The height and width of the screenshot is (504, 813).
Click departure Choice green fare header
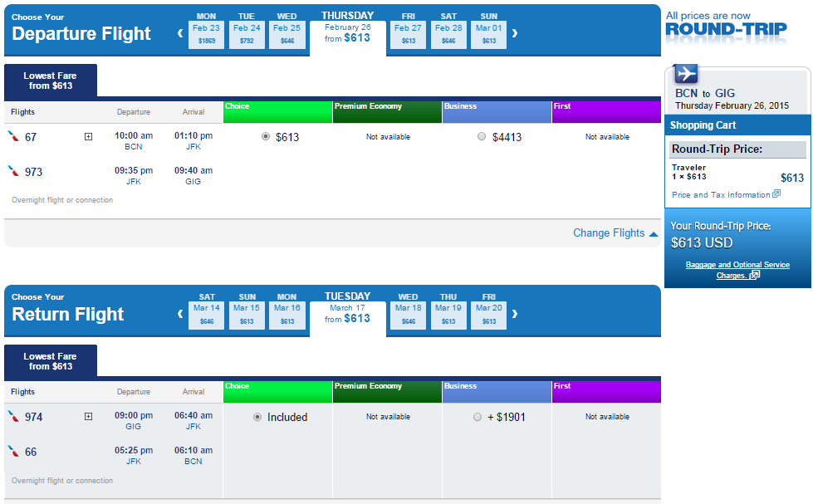(277, 112)
